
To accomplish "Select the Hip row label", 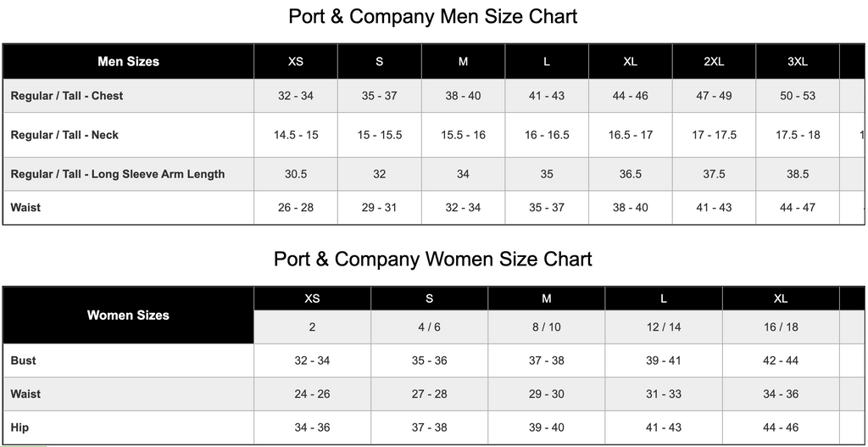I will [20, 427].
